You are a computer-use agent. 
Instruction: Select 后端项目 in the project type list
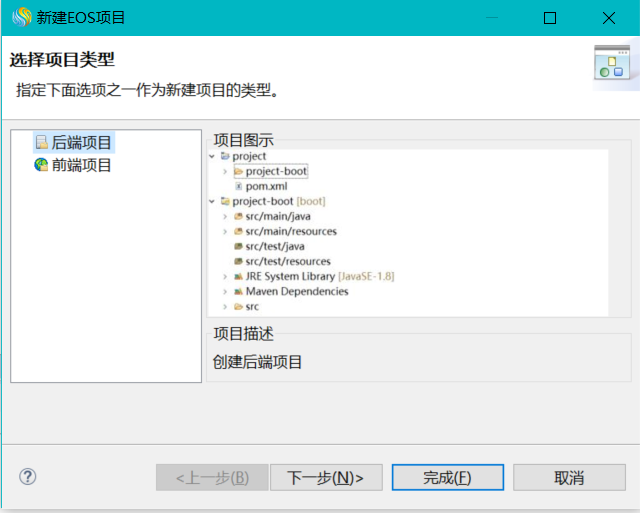[81, 143]
